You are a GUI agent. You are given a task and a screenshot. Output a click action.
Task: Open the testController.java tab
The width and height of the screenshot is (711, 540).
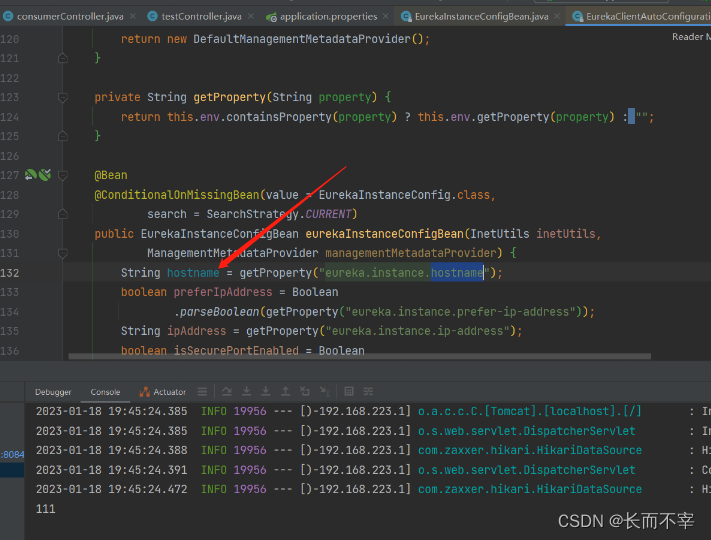click(x=201, y=16)
